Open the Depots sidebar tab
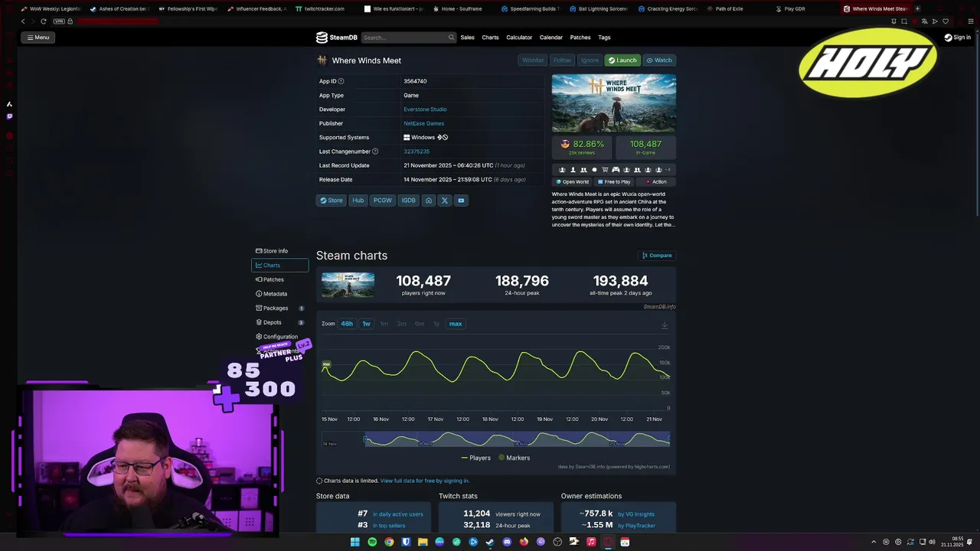980x551 pixels. click(279, 322)
